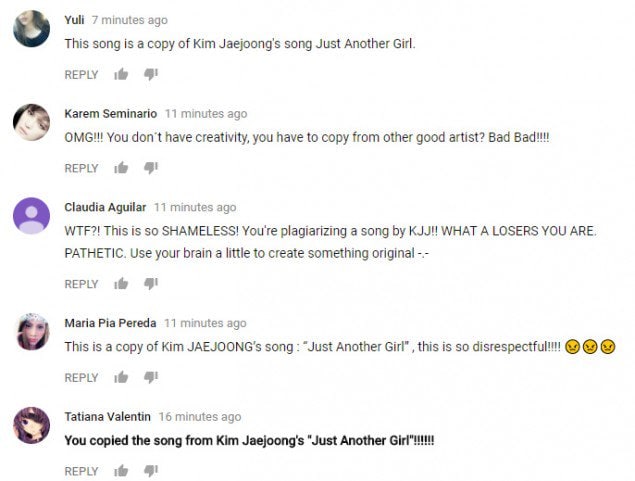This screenshot has height=481, width=635.
Task: Thumbs up Maria Pia Pereda's comment
Action: tap(121, 378)
